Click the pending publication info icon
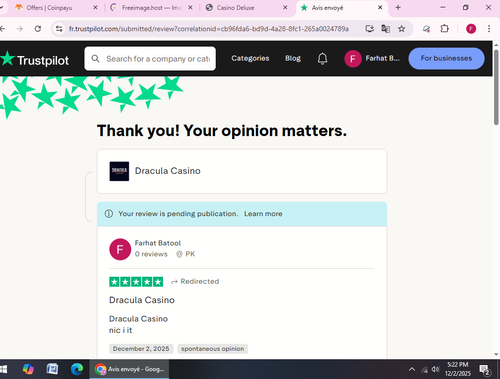 click(109, 214)
